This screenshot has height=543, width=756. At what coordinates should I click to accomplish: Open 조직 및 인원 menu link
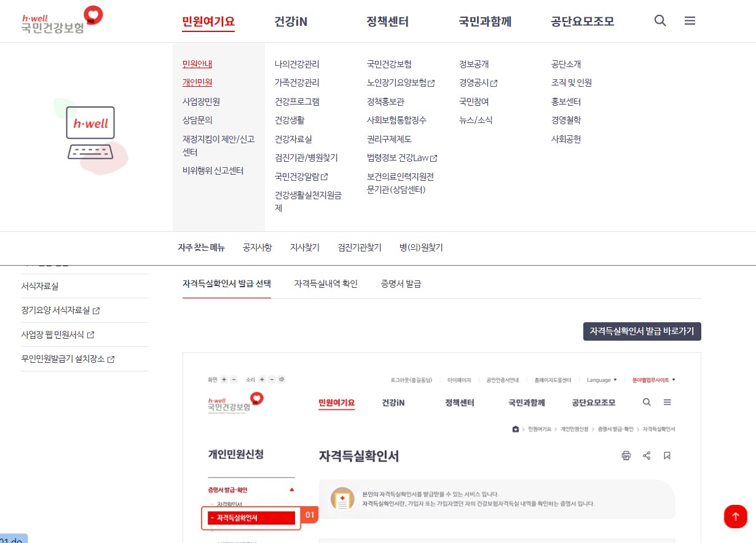coord(572,82)
